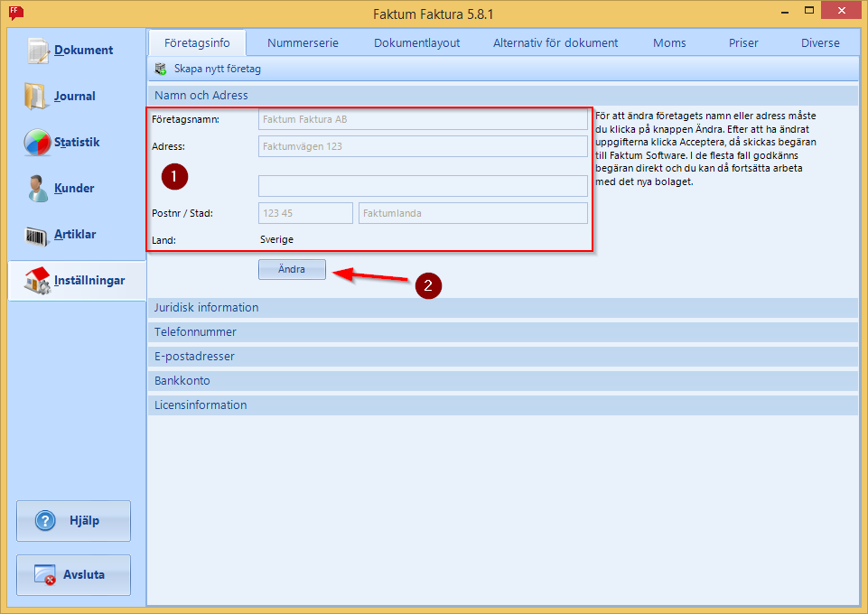This screenshot has height=614, width=868.
Task: Open the Statistik pie chart icon
Action: point(37,142)
